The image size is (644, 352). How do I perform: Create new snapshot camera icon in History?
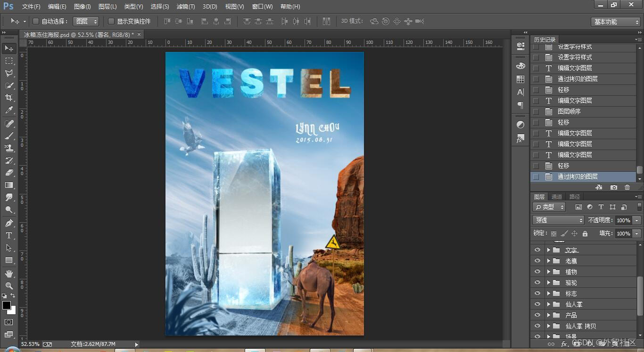(613, 187)
